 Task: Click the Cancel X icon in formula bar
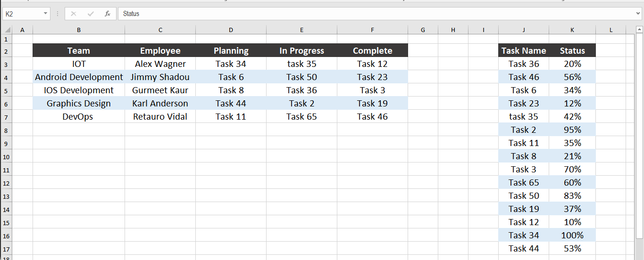click(x=74, y=14)
